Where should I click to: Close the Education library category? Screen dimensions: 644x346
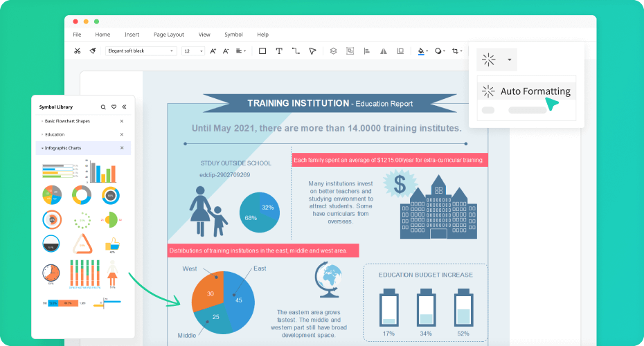pos(122,134)
